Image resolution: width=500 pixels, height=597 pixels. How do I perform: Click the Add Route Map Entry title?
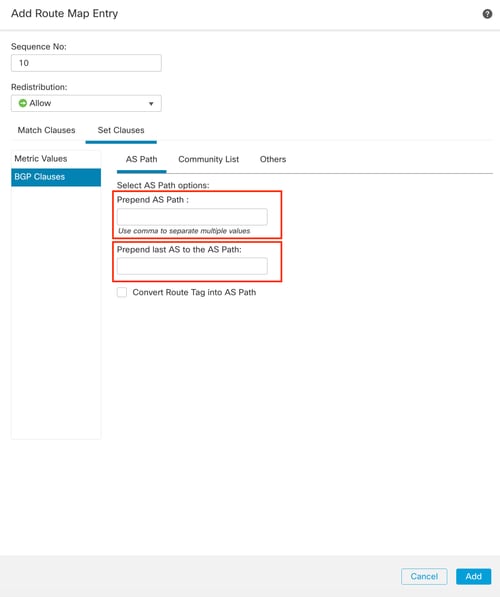click(x=64, y=14)
